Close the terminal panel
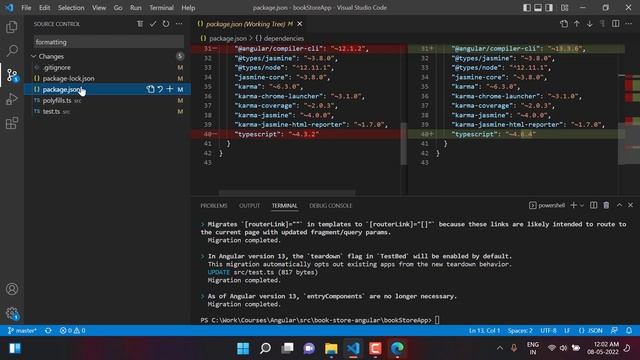Viewport: 640px width, 360px height. pos(630,205)
